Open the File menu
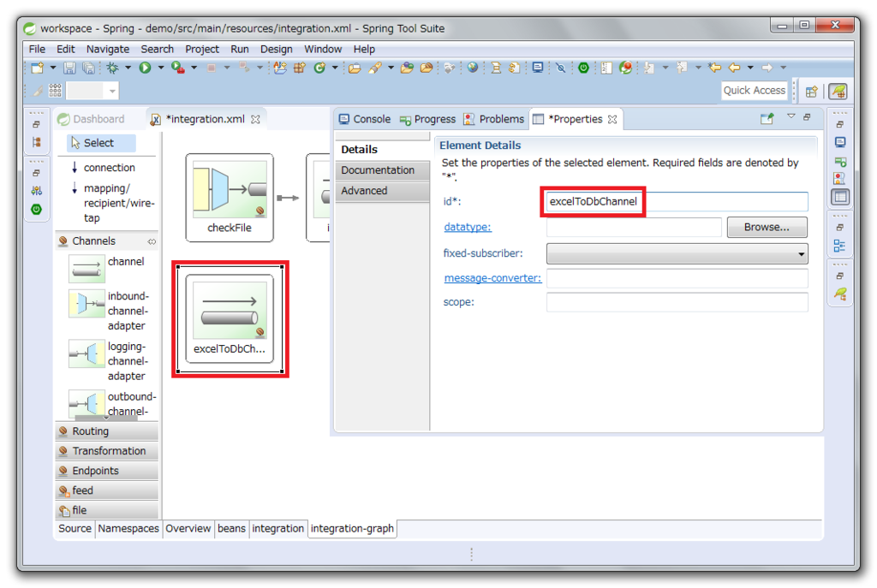This screenshot has height=588, width=877. (x=37, y=49)
